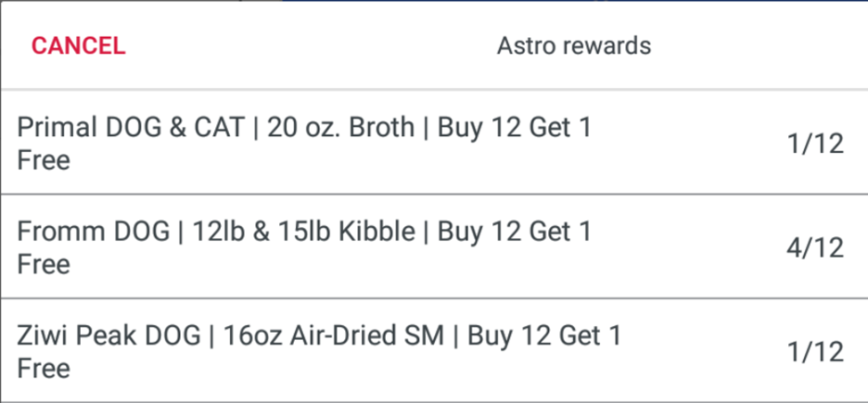868x403 pixels.
Task: Tap the red CANCEL button
Action: 78,46
